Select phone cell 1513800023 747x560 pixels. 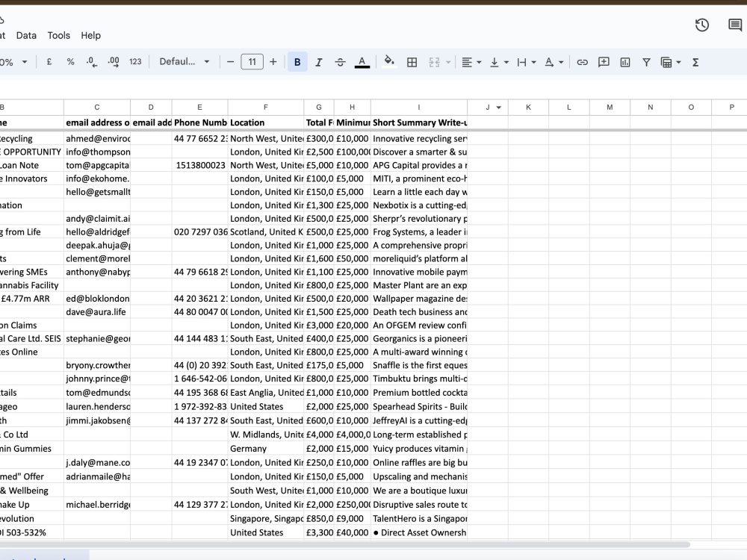199,165
